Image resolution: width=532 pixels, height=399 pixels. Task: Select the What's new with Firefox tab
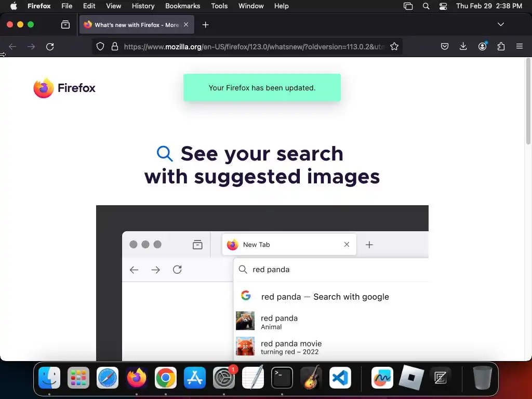(137, 24)
